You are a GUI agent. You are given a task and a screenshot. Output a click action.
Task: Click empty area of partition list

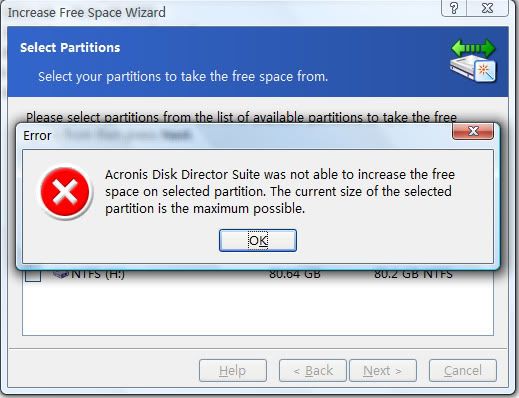tap(258, 308)
